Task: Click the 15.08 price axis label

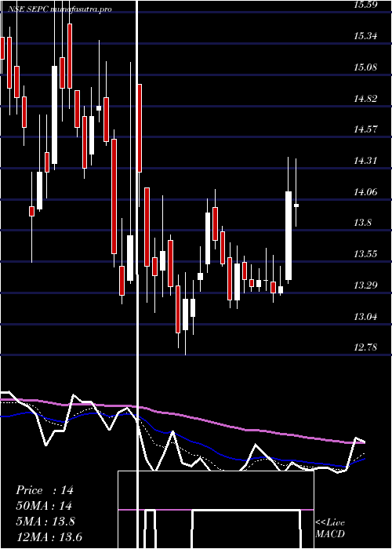Action: point(366,67)
